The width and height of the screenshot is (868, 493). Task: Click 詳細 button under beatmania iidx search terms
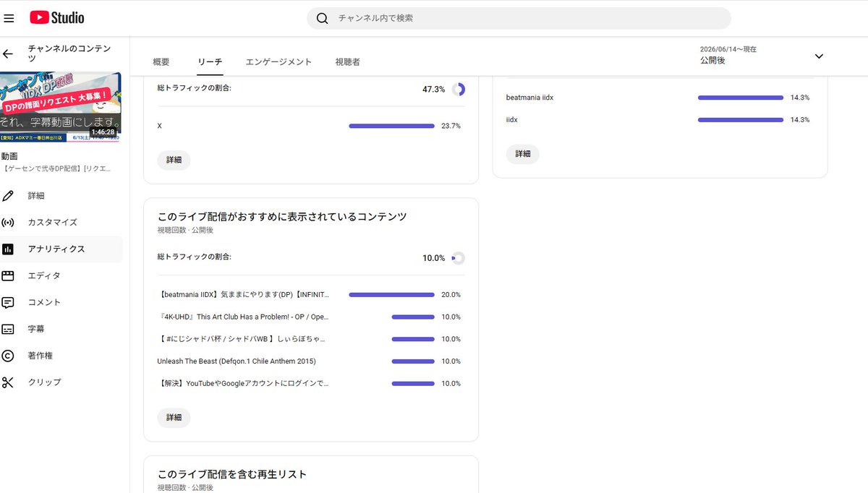pos(522,153)
